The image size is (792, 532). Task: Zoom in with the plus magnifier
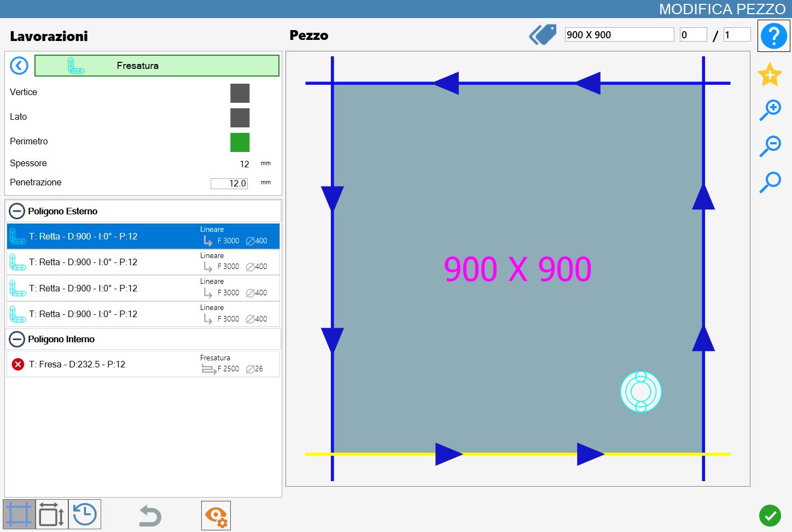click(770, 110)
